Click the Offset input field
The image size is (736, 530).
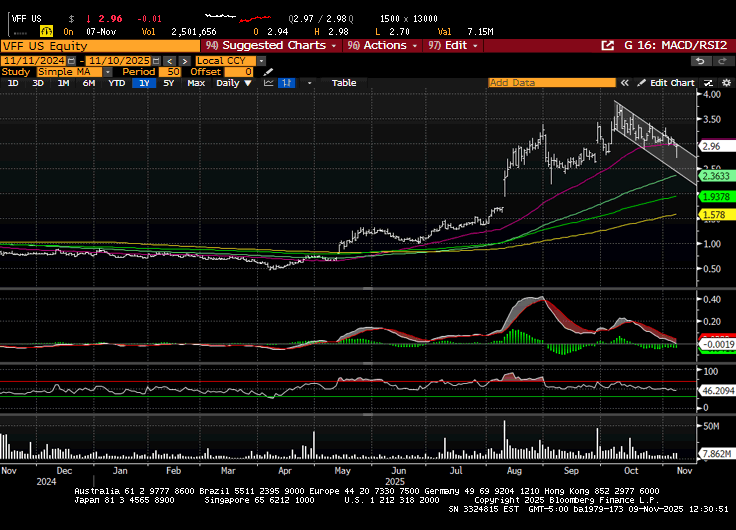pyautogui.click(x=239, y=72)
